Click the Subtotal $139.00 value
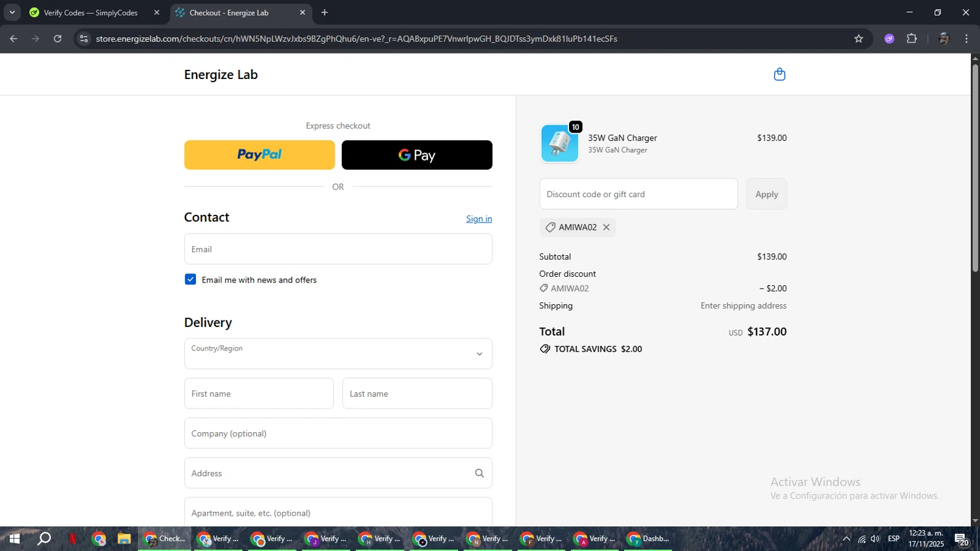The width and height of the screenshot is (980, 551). 772,257
